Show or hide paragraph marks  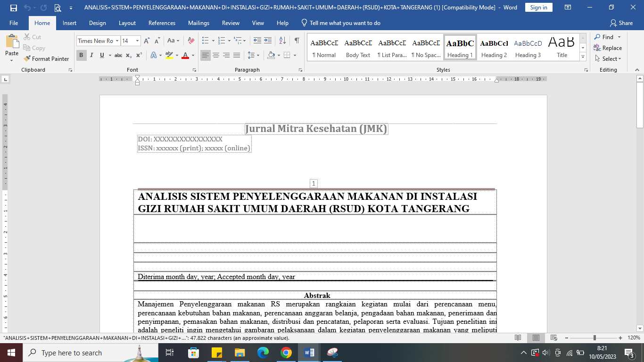tap(297, 41)
